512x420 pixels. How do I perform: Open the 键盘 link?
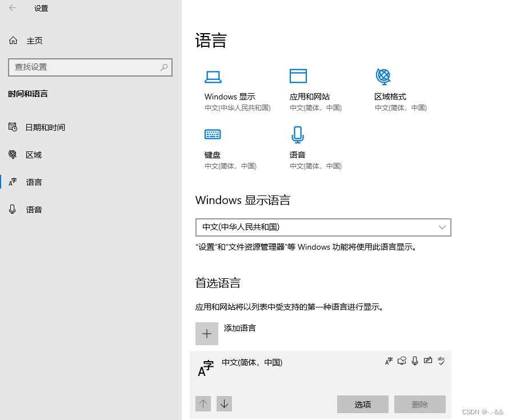click(213, 155)
